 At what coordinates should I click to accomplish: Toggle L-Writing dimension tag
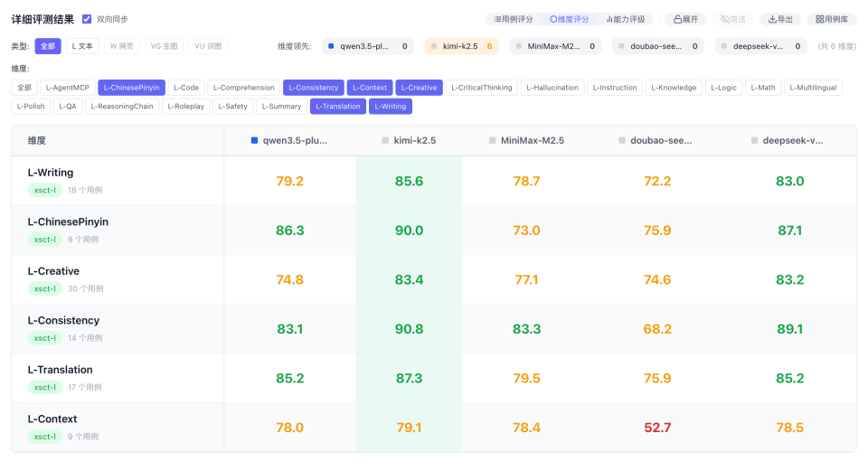point(391,106)
